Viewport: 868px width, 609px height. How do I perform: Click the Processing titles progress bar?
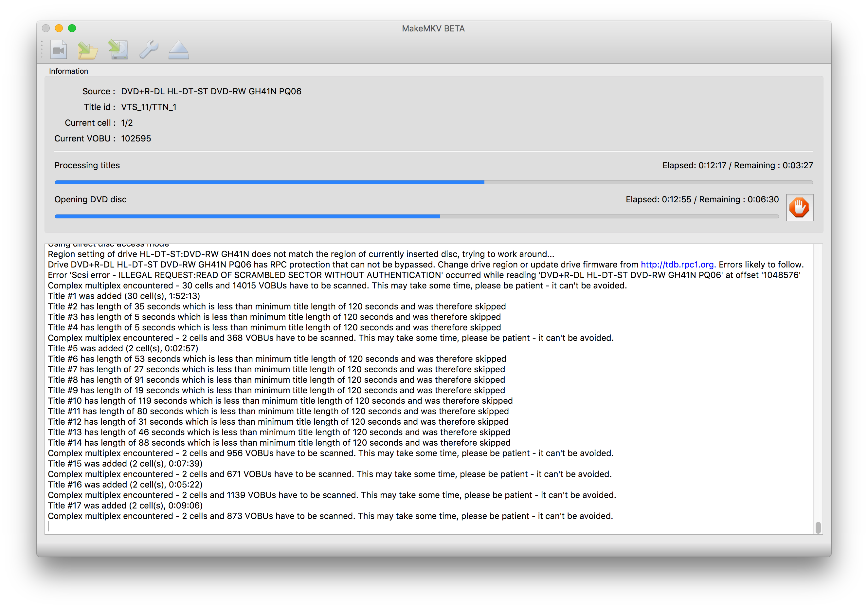click(x=433, y=182)
